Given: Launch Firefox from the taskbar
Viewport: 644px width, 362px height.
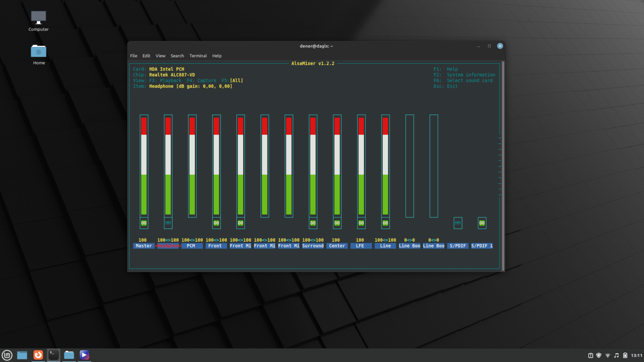Looking at the screenshot, I should (38, 355).
